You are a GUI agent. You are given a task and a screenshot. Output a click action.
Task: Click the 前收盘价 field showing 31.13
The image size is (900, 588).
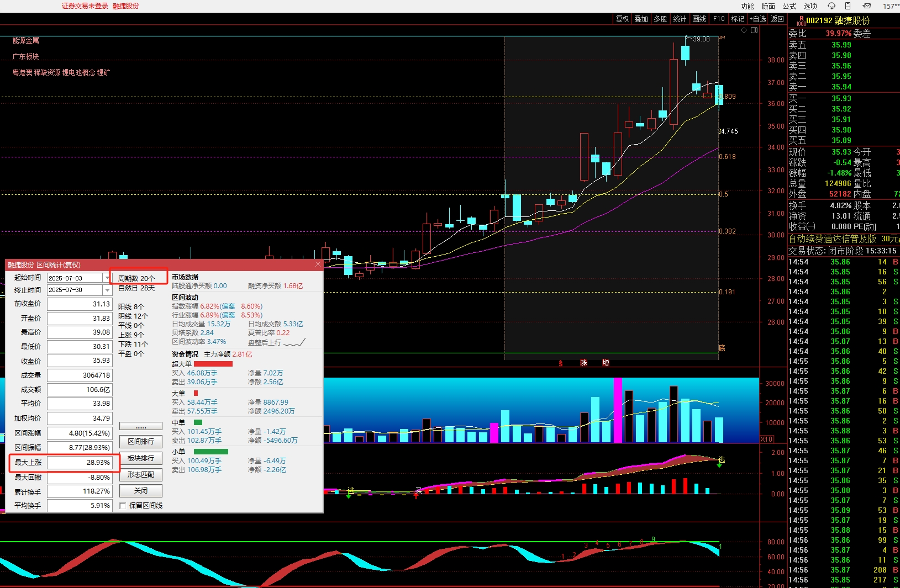click(x=79, y=304)
